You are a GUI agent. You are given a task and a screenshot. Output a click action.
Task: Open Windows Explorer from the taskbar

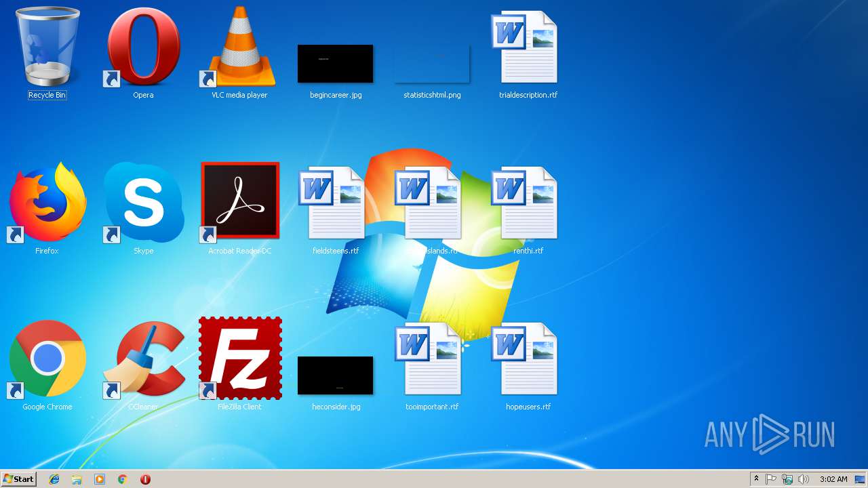77,479
